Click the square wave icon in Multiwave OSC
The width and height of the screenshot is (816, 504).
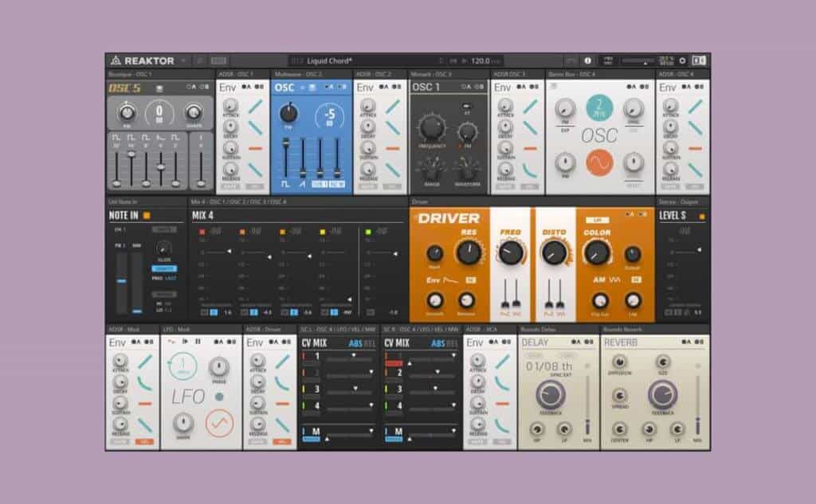pyautogui.click(x=286, y=184)
